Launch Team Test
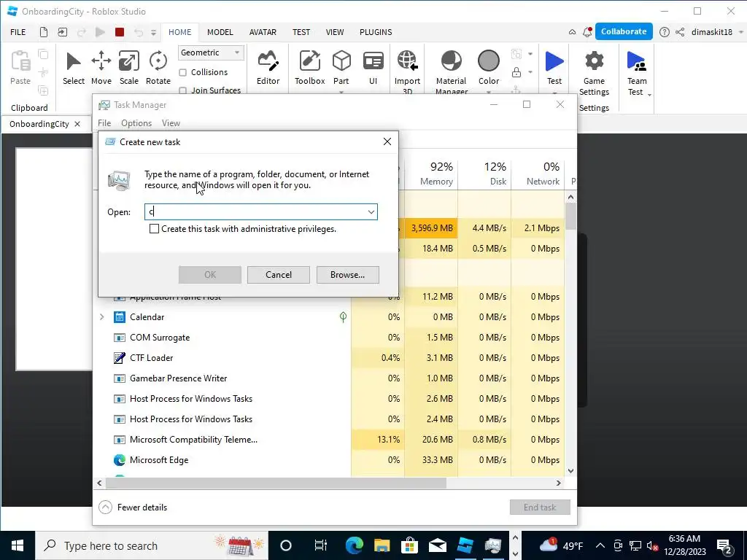Image resolution: width=747 pixels, height=560 pixels. [636, 72]
